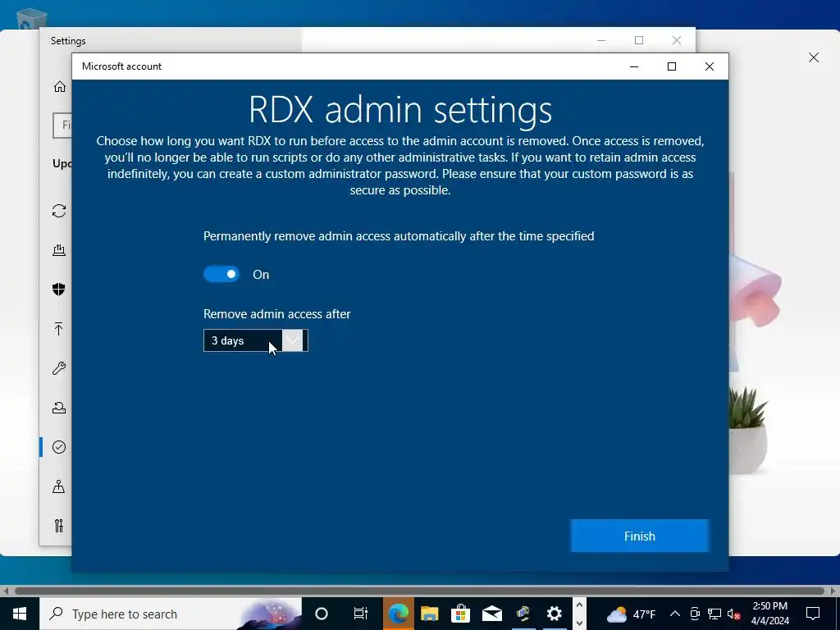Open muted volume tray icon

click(733, 614)
